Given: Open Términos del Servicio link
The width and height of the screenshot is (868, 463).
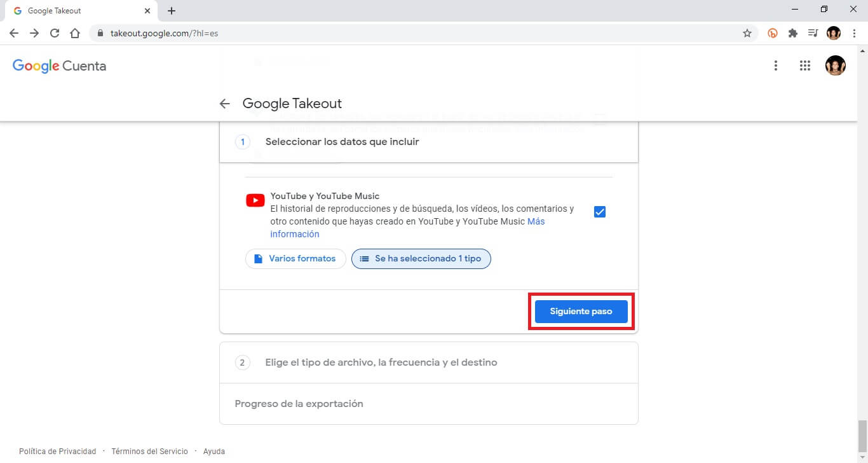Looking at the screenshot, I should pyautogui.click(x=149, y=452).
